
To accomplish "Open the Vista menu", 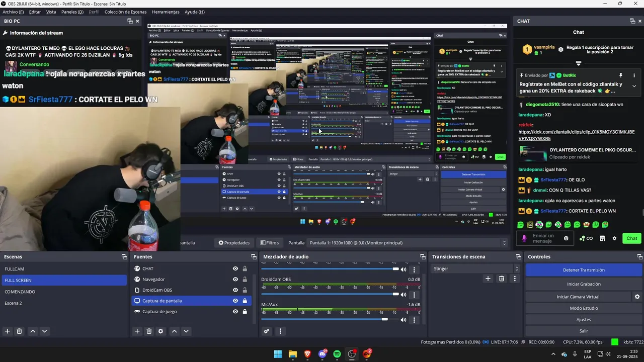I will click(51, 12).
